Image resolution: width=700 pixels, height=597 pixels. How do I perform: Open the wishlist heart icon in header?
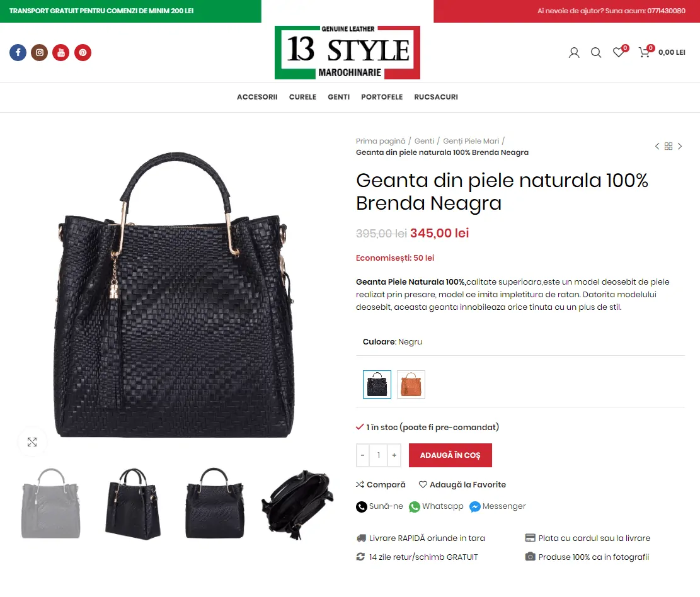point(619,52)
